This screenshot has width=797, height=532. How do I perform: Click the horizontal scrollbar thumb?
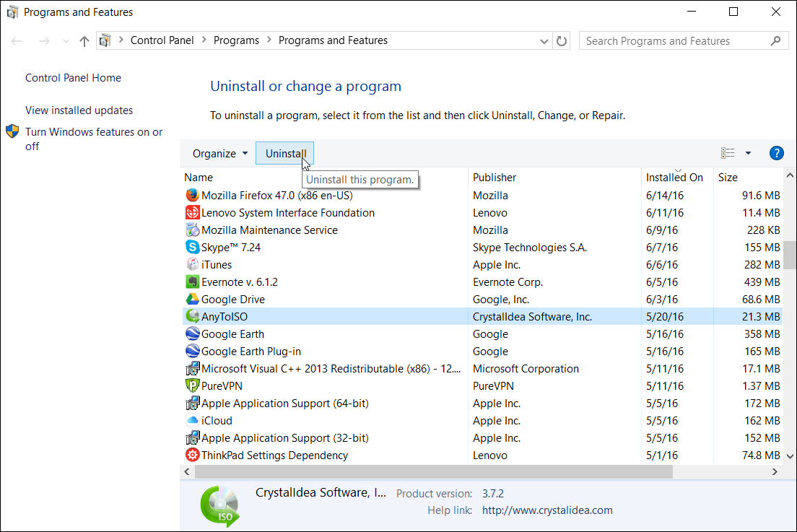434,472
